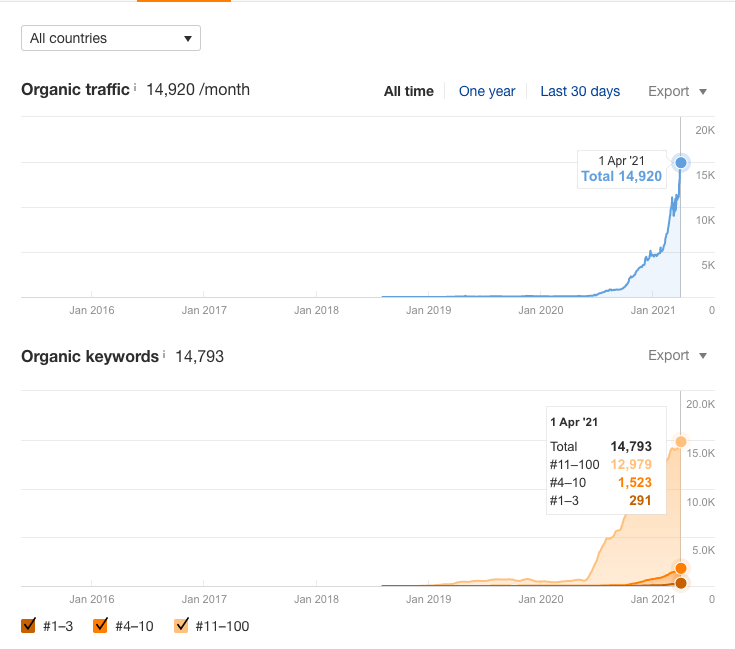This screenshot has height=649, width=735.
Task: Click the Total 14,920 tooltip
Action: coord(621,170)
